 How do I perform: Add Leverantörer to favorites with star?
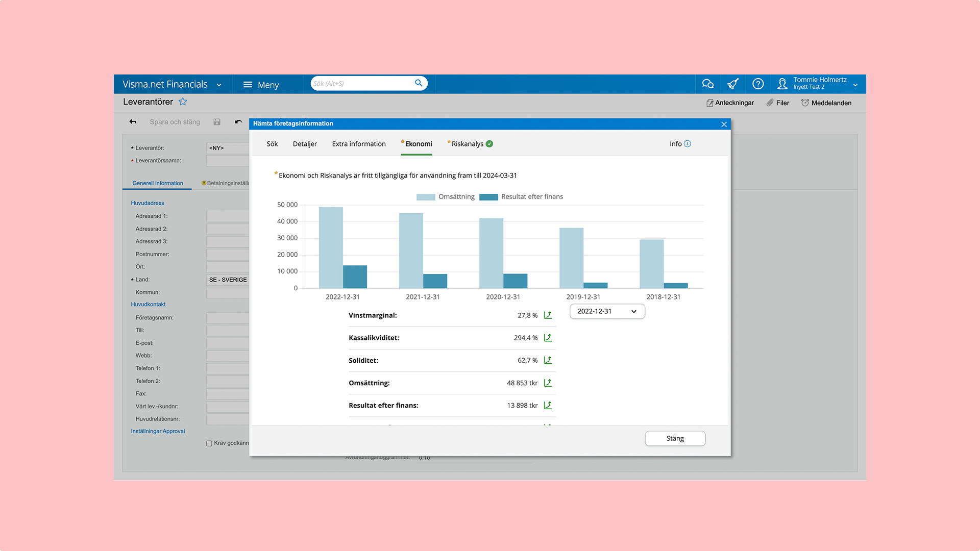pos(183,102)
